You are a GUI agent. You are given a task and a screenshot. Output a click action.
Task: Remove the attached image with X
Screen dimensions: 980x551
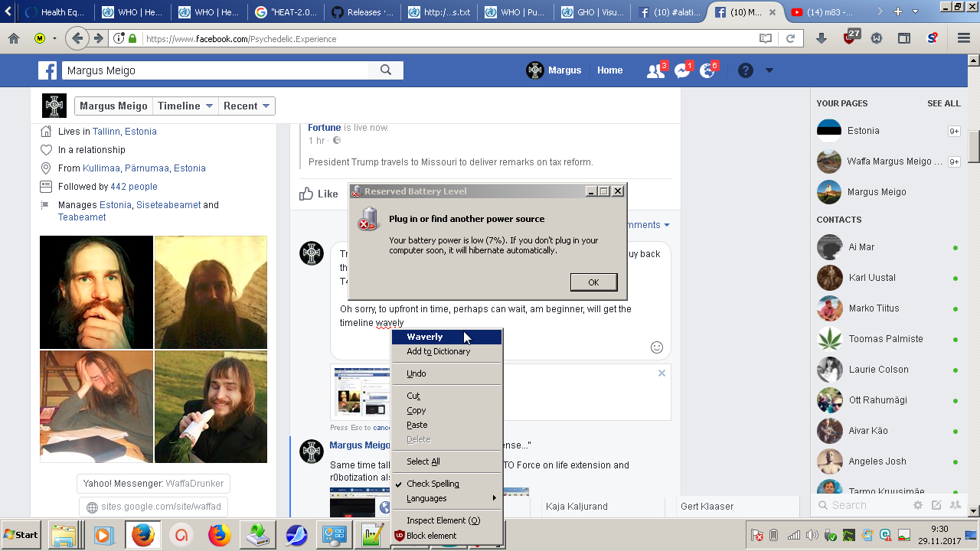(x=661, y=373)
